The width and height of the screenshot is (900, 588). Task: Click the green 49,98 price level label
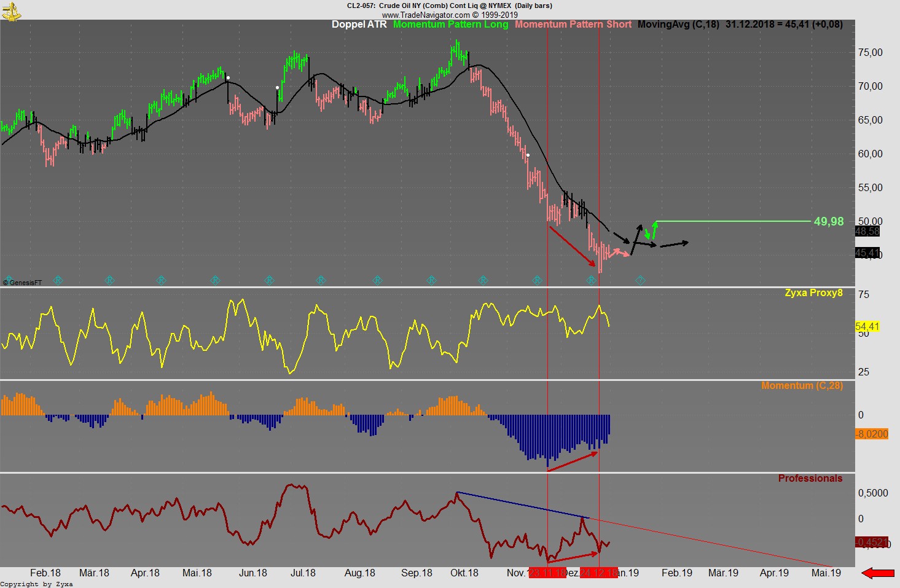(x=828, y=222)
